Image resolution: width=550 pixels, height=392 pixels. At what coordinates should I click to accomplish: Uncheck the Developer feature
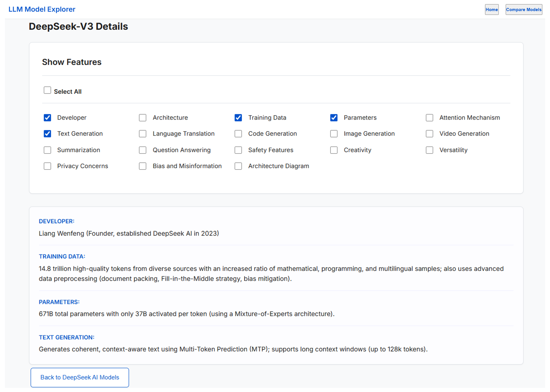tap(47, 118)
